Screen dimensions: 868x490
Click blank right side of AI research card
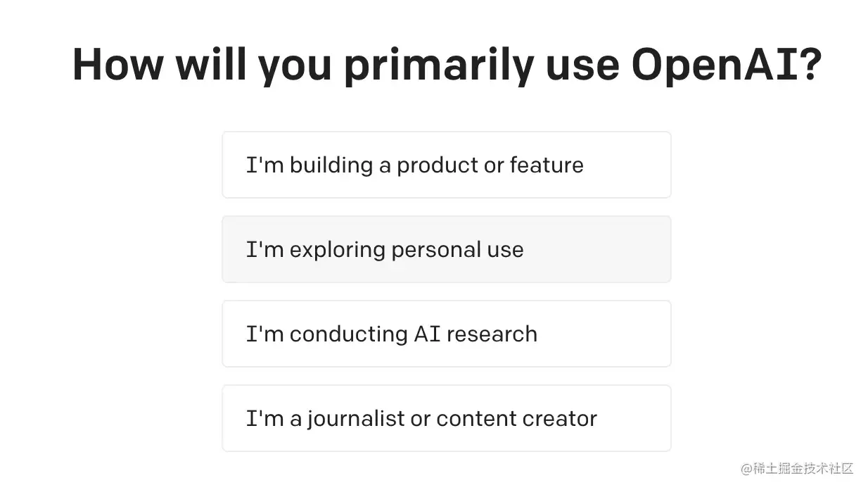point(604,334)
